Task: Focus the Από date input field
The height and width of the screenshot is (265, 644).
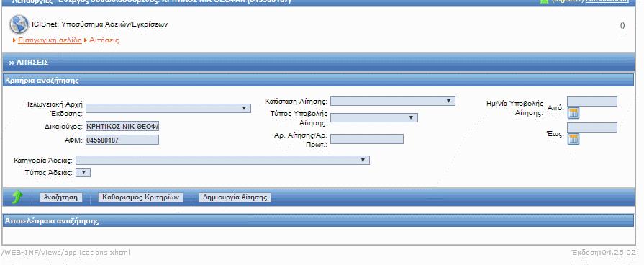Action: coord(592,102)
